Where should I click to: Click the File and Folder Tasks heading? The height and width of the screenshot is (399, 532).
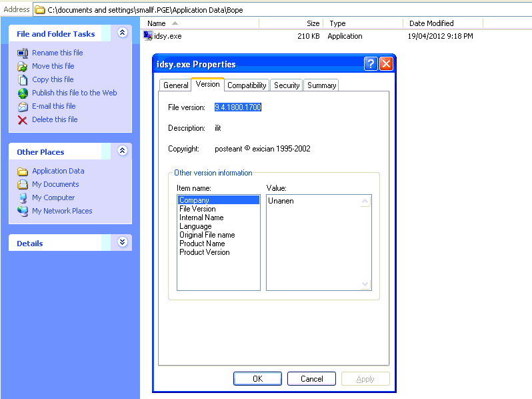coord(55,34)
